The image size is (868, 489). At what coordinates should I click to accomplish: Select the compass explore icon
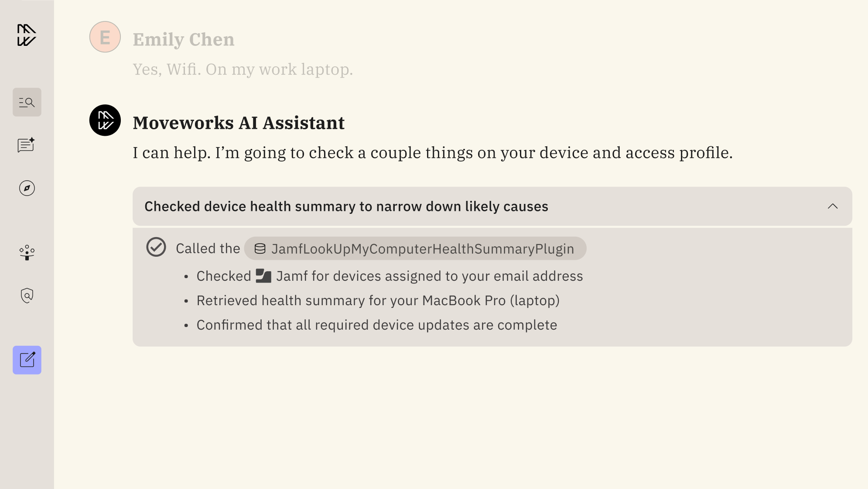pyautogui.click(x=27, y=188)
